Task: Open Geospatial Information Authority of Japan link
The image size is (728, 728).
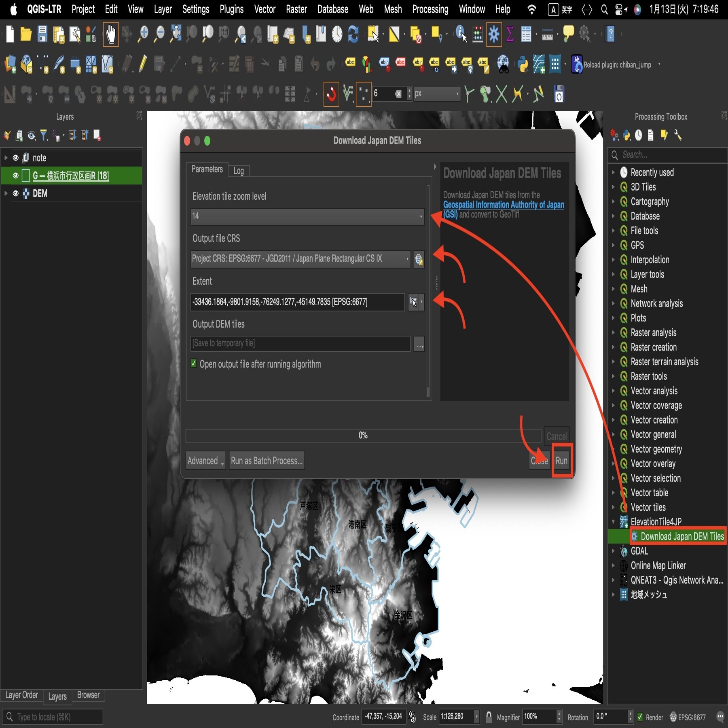Action: [504, 210]
